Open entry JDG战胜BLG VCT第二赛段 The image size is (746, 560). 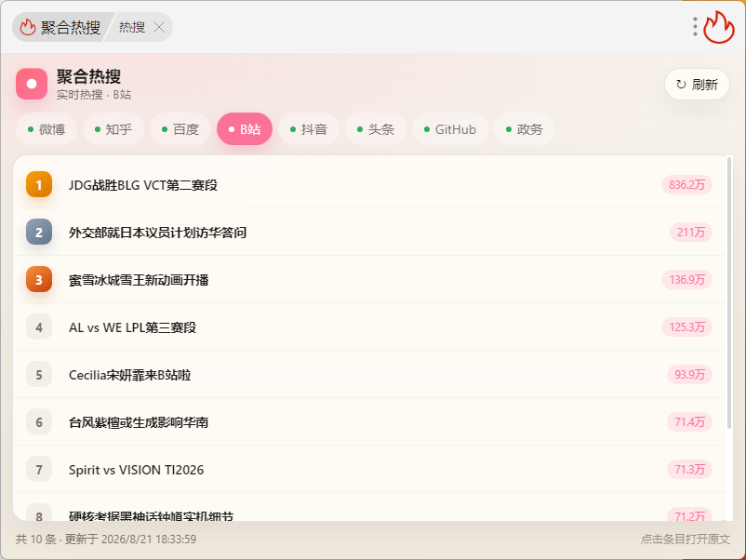click(369, 184)
